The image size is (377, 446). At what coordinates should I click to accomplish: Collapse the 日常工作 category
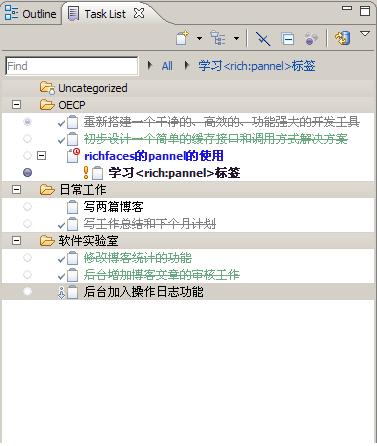point(16,190)
